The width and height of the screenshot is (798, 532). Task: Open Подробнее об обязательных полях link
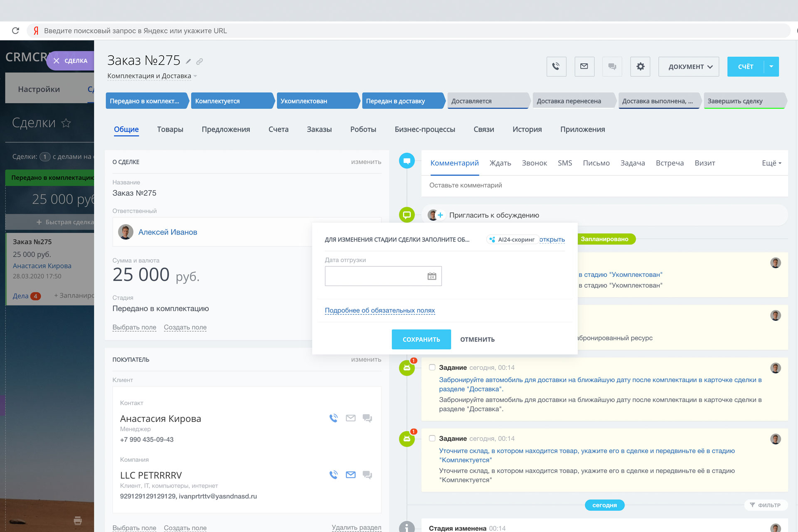click(x=379, y=310)
